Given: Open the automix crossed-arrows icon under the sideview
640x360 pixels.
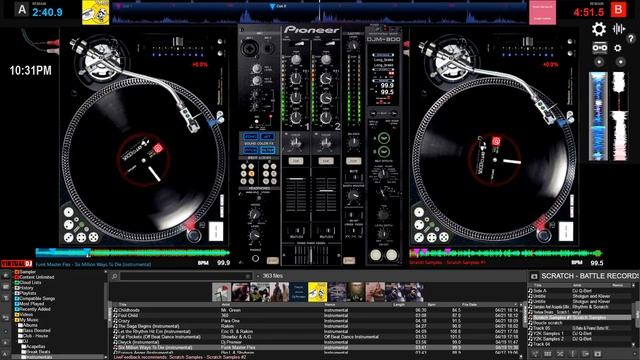Looking at the screenshot, I should tap(560, 354).
